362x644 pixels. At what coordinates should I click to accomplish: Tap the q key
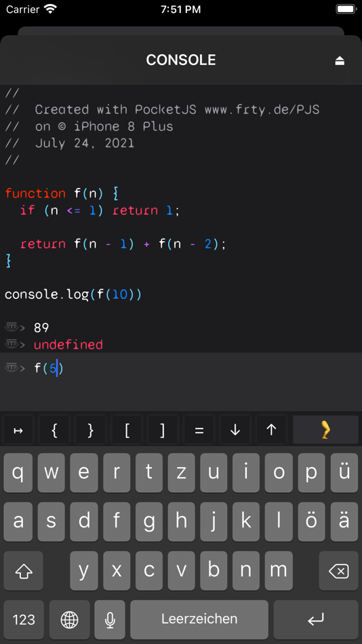(x=18, y=473)
